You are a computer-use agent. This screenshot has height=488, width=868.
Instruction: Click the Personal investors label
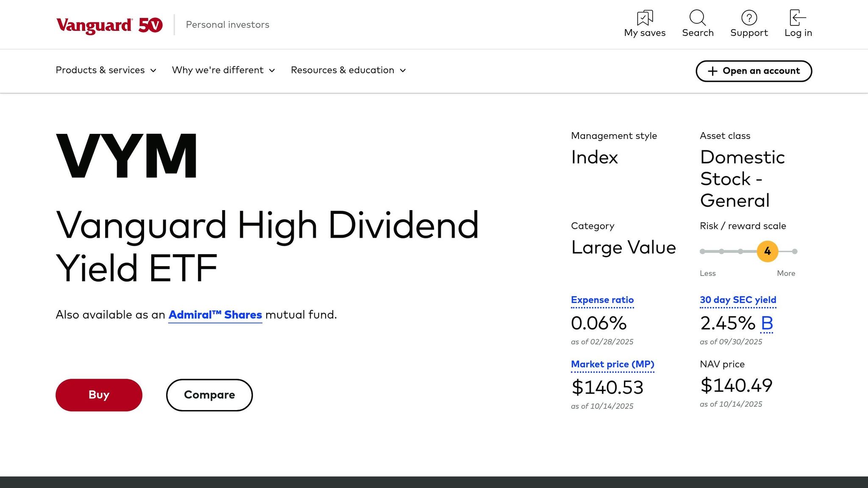pos(228,25)
